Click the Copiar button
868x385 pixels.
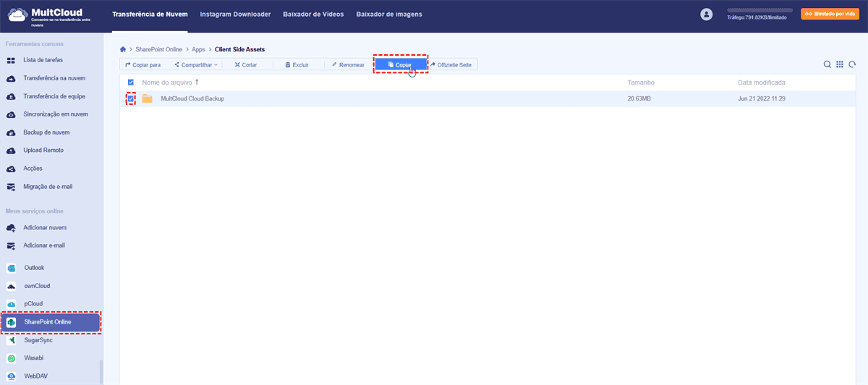(x=400, y=65)
